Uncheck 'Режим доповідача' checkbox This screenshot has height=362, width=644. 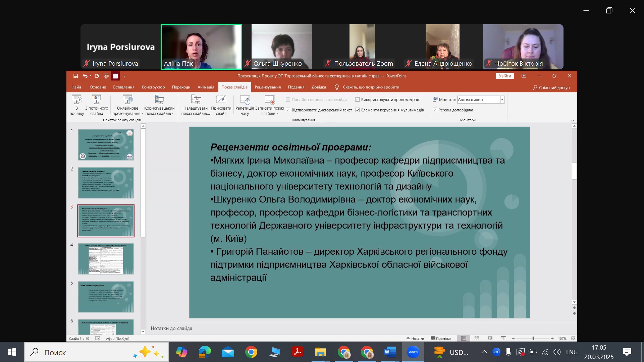coord(435,110)
